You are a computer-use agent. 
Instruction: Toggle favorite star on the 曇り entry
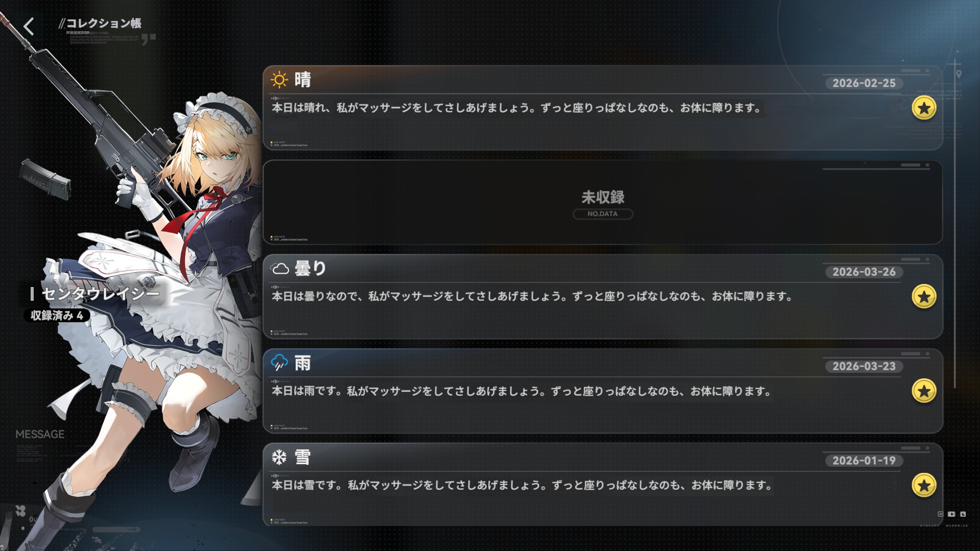coord(924,296)
